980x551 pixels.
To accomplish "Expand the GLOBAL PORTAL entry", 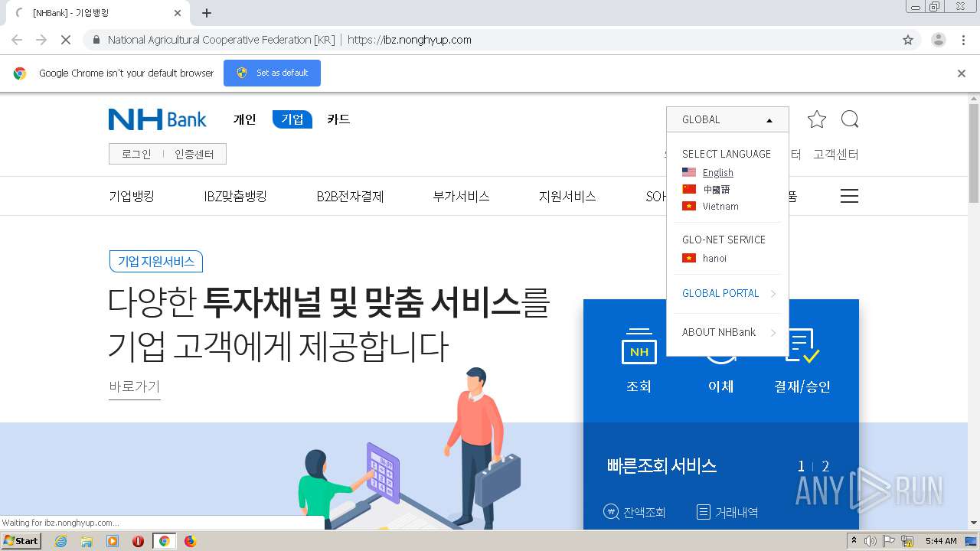I will (x=727, y=293).
